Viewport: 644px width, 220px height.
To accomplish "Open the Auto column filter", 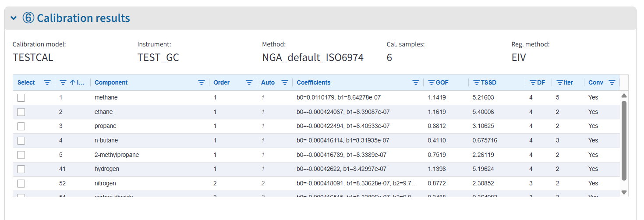I will point(285,82).
